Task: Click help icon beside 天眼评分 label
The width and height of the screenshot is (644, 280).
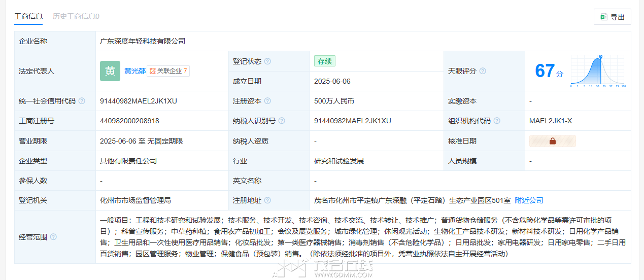Action: pyautogui.click(x=483, y=71)
